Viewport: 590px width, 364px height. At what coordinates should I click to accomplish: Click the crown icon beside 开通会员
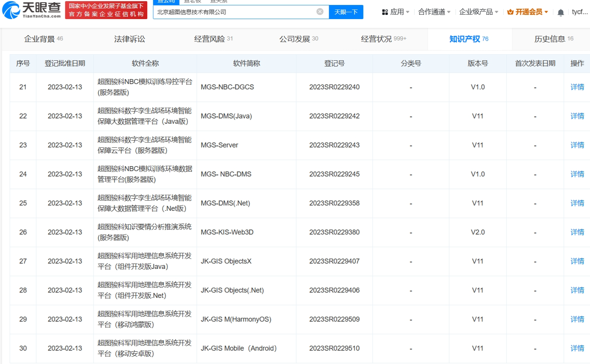click(x=510, y=12)
